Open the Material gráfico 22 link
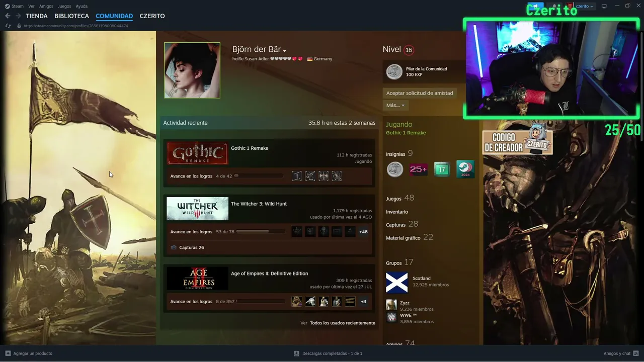Screen dimensions: 644x362 click(410, 237)
